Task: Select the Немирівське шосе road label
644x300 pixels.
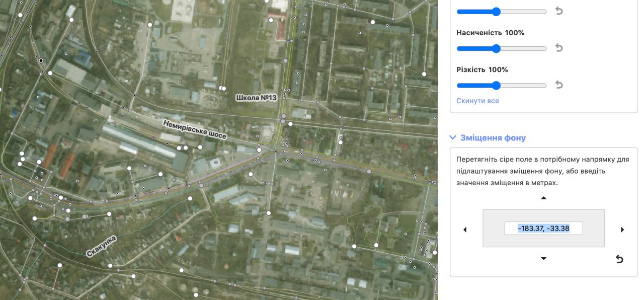Action: [195, 129]
